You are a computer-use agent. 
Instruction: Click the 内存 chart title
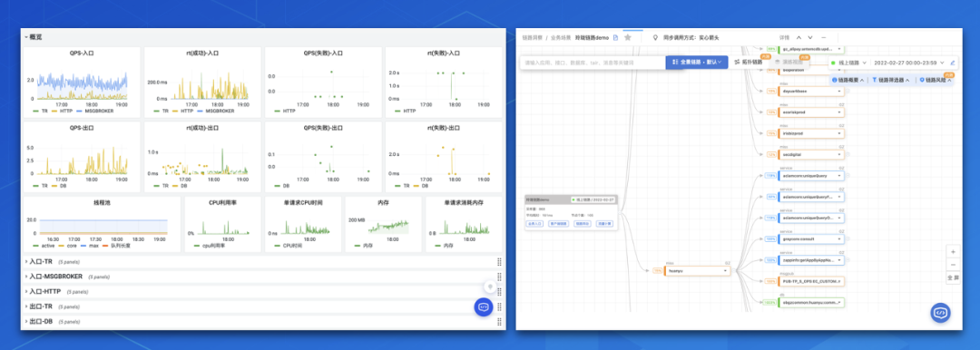pos(383,202)
